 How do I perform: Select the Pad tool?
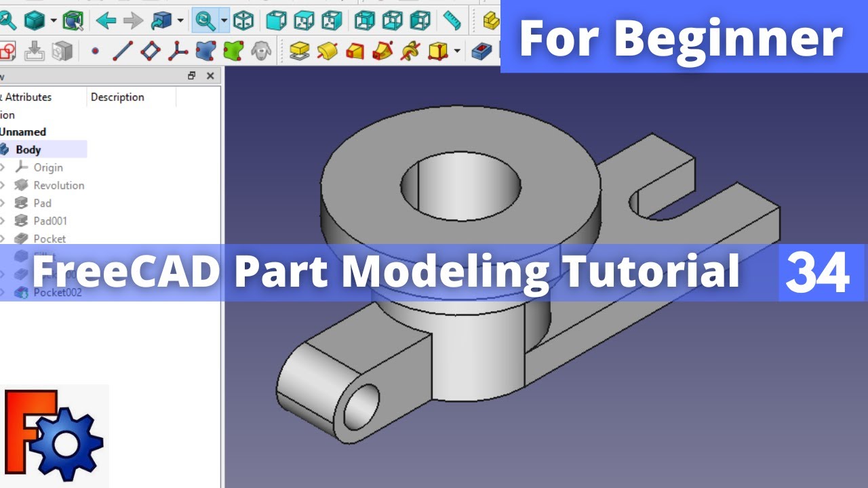pyautogui.click(x=299, y=50)
